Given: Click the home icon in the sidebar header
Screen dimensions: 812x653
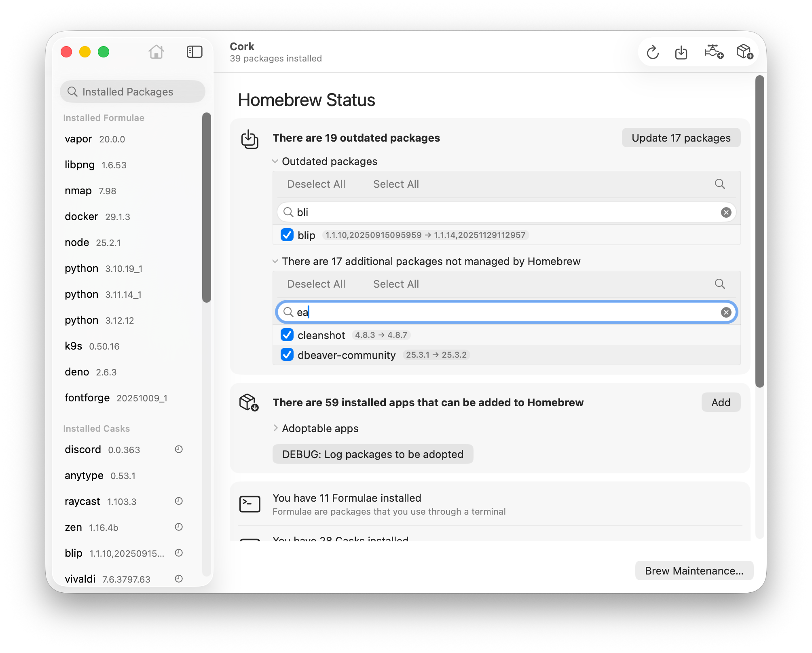Looking at the screenshot, I should (x=156, y=52).
